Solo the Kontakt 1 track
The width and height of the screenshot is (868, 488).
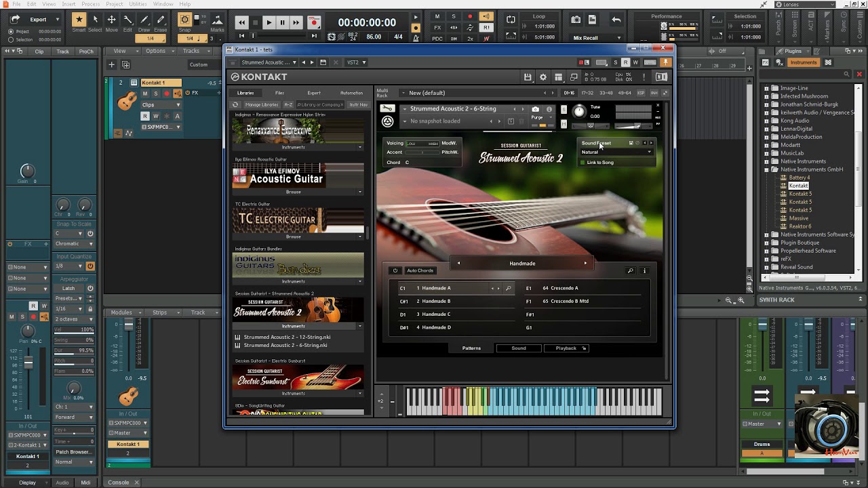[x=155, y=94]
